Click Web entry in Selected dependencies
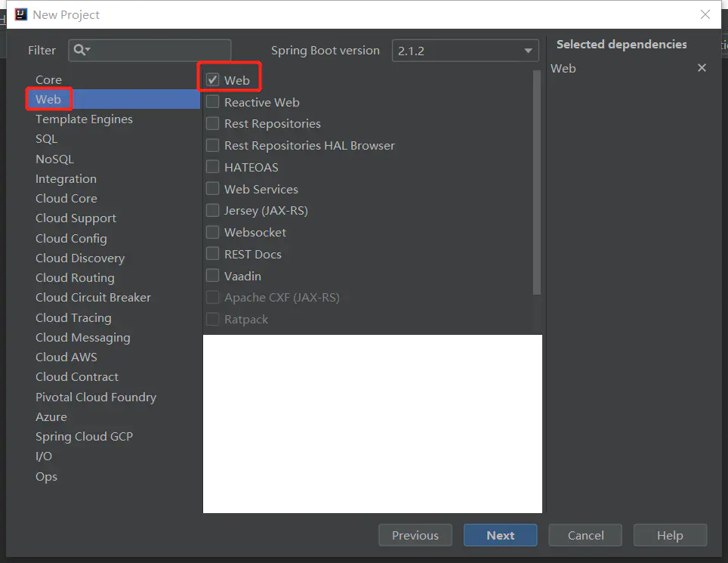The width and height of the screenshot is (728, 563). pyautogui.click(x=563, y=68)
